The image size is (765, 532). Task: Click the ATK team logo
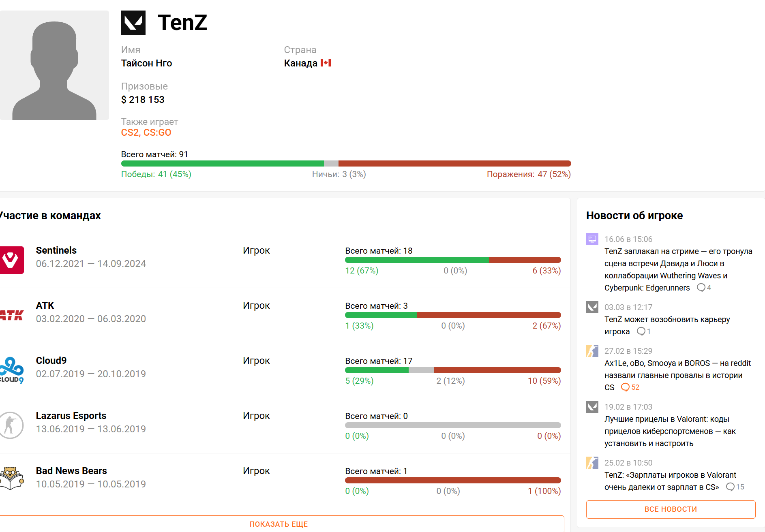[x=12, y=315]
